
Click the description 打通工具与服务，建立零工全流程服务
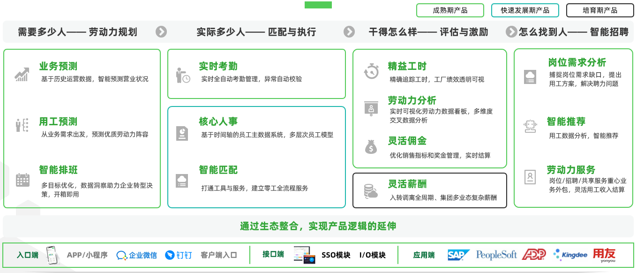tap(255, 188)
